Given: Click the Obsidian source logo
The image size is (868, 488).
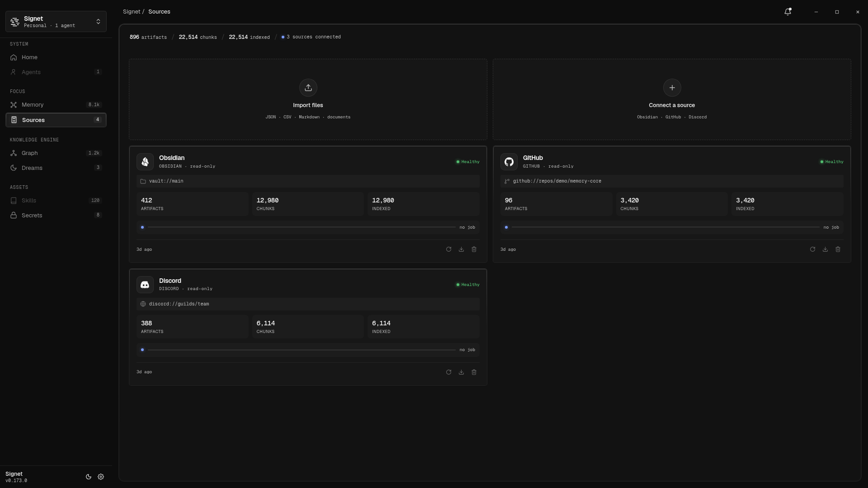Looking at the screenshot, I should pos(145,162).
